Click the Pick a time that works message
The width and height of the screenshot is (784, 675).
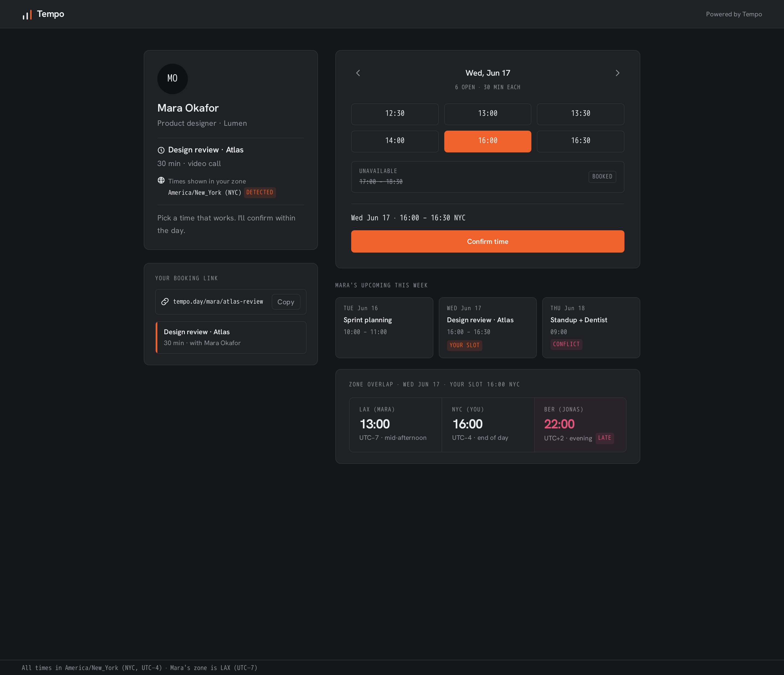point(226,224)
